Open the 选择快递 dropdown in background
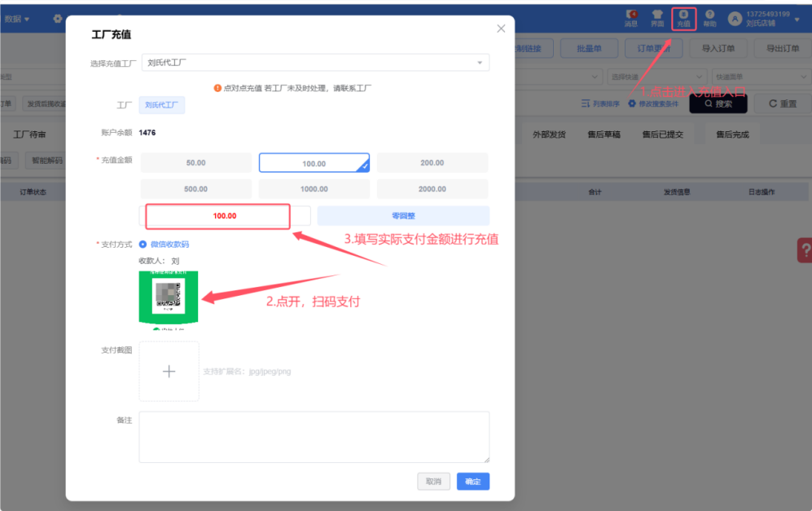Screen dimensions: 812x511 click(x=656, y=77)
